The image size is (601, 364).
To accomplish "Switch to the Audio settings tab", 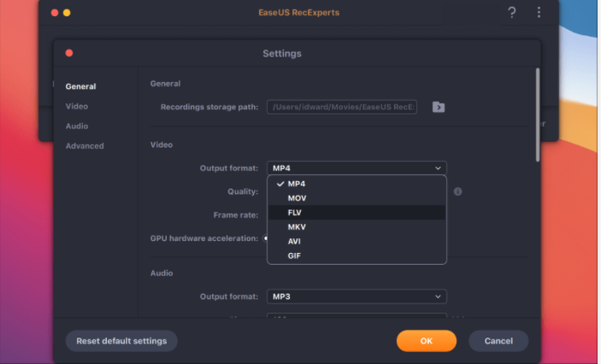I will click(x=77, y=126).
